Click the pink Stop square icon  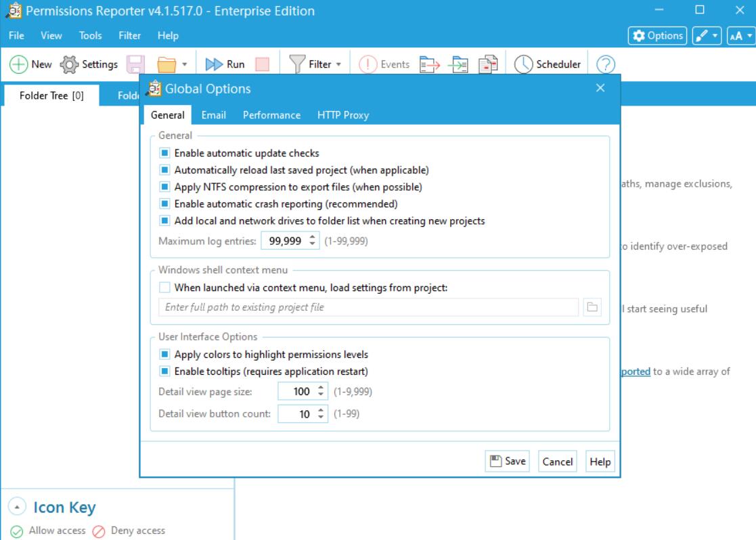(263, 64)
